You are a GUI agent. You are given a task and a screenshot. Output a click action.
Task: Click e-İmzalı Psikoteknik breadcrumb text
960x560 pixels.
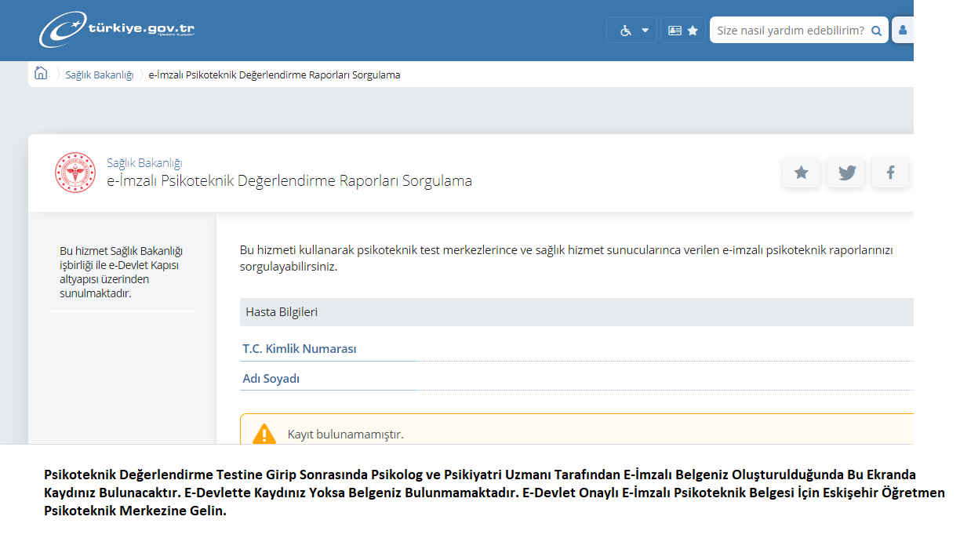point(275,75)
